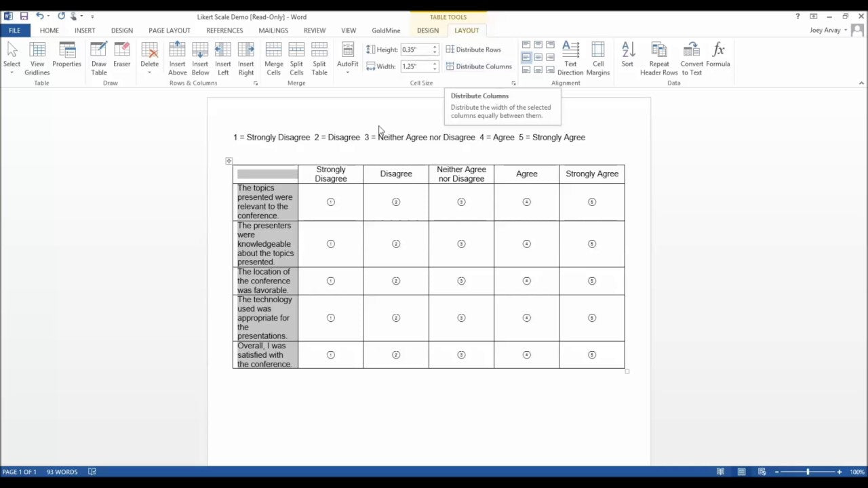This screenshot has width=868, height=488.
Task: Select the Align Center Left alignment option
Action: pyautogui.click(x=527, y=58)
